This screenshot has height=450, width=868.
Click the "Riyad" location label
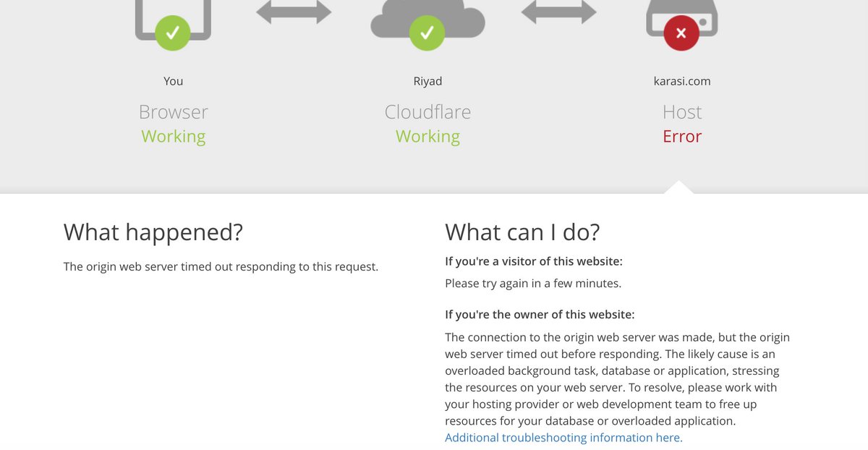click(x=427, y=81)
